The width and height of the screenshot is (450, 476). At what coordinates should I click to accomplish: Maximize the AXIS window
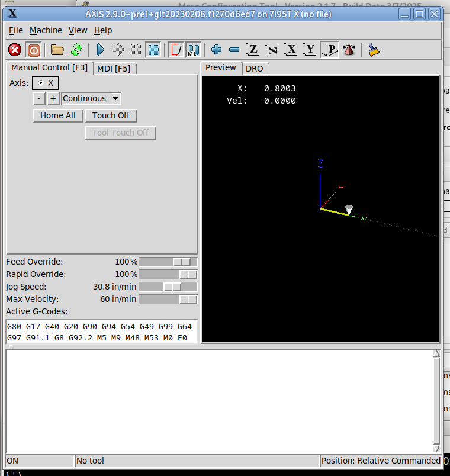click(x=420, y=14)
